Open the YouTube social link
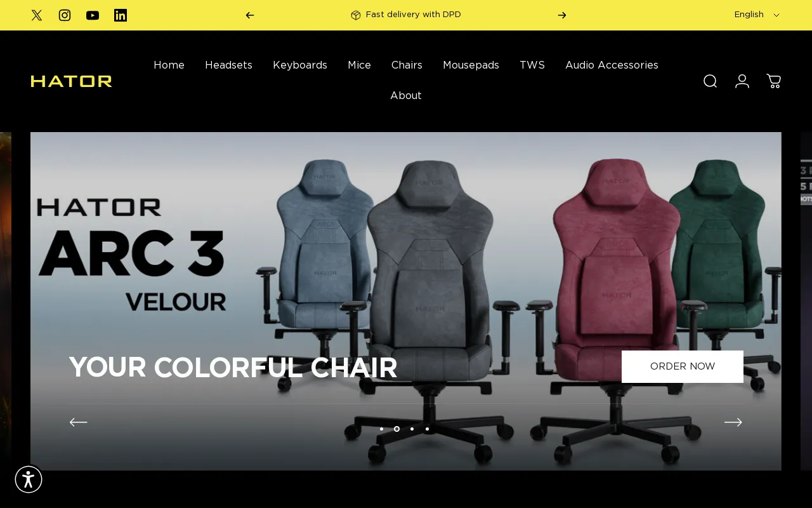Image resolution: width=812 pixels, height=508 pixels. (93, 15)
